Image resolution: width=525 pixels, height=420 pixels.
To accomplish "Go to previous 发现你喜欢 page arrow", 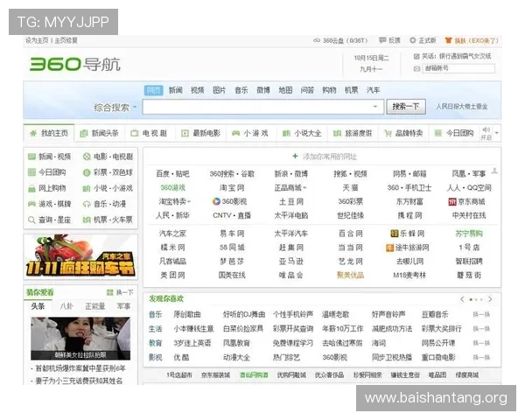I will (462, 299).
